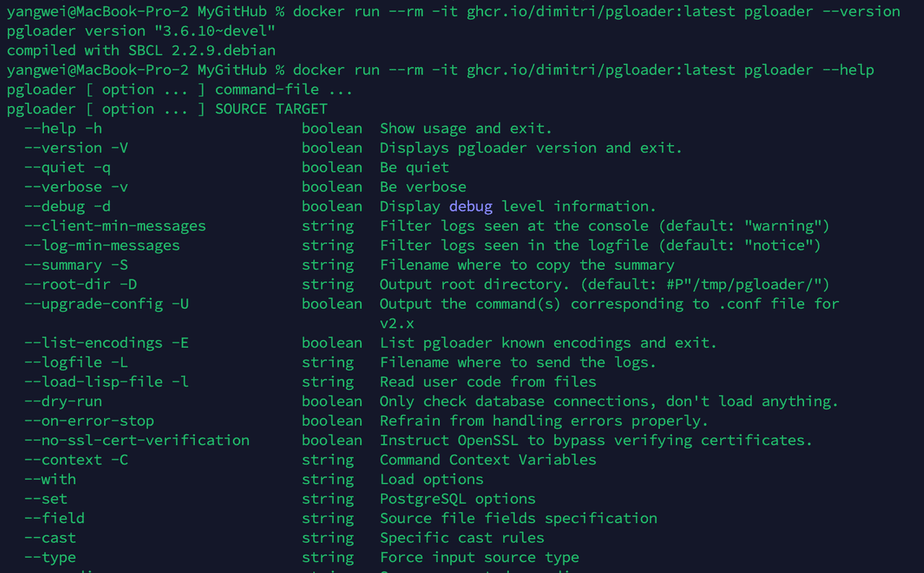Click the --load-lisp-file -l option
The width and height of the screenshot is (924, 573).
[106, 382]
